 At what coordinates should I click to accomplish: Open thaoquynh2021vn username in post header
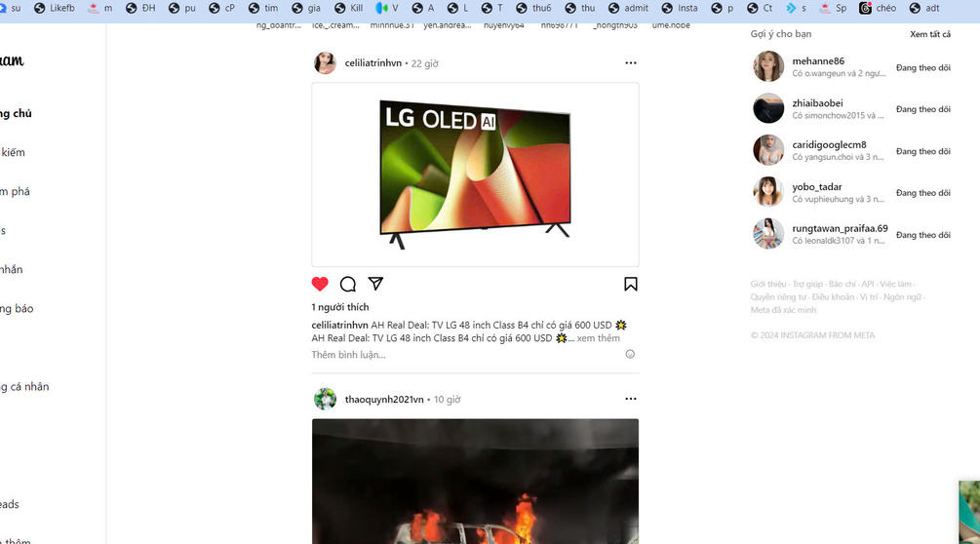[384, 399]
